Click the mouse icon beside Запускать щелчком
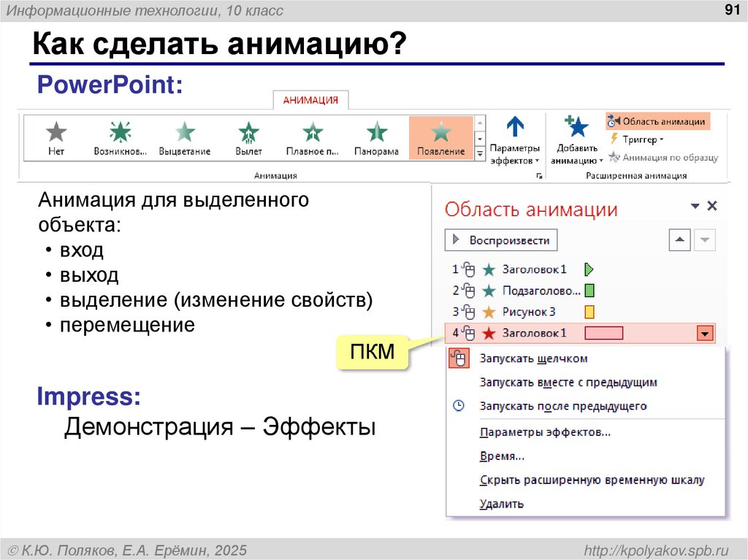Screen dimensions: 748x560 point(459,358)
